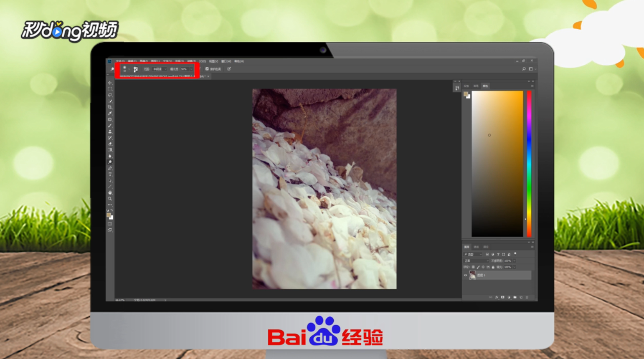Select the Horizontal Type tool

pos(110,174)
